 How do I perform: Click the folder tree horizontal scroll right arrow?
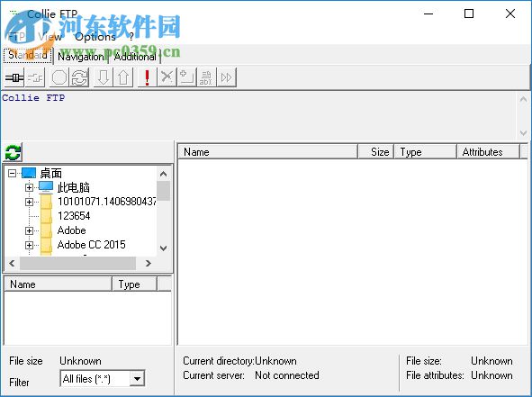click(x=148, y=263)
